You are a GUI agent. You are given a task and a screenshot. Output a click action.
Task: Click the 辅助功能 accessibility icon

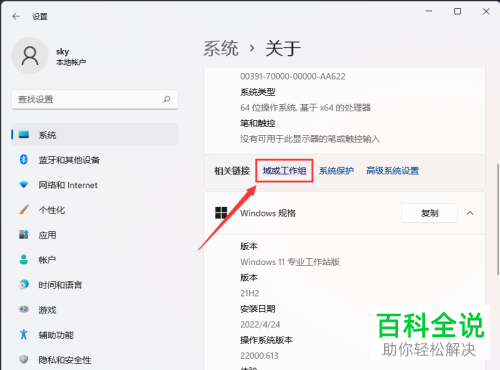point(24,334)
